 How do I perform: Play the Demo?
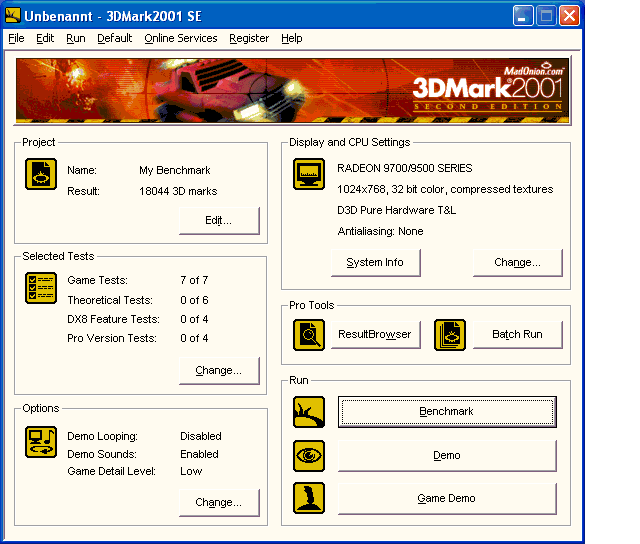[x=447, y=456]
